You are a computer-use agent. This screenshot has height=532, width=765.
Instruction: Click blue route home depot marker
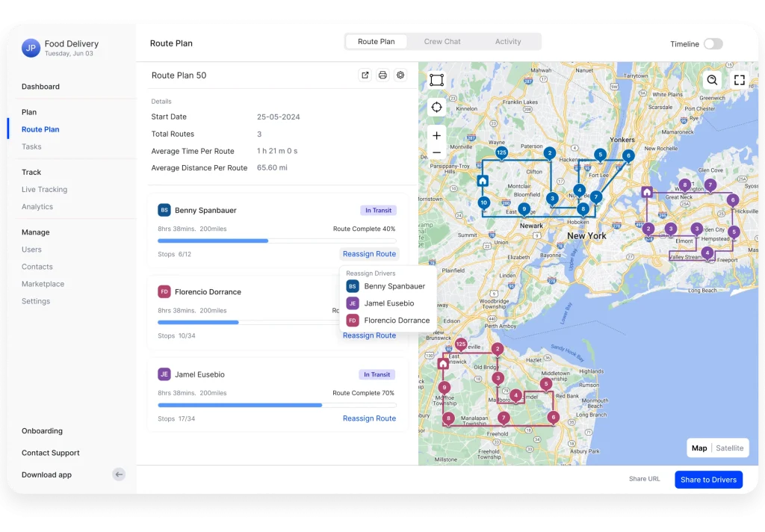tap(483, 181)
